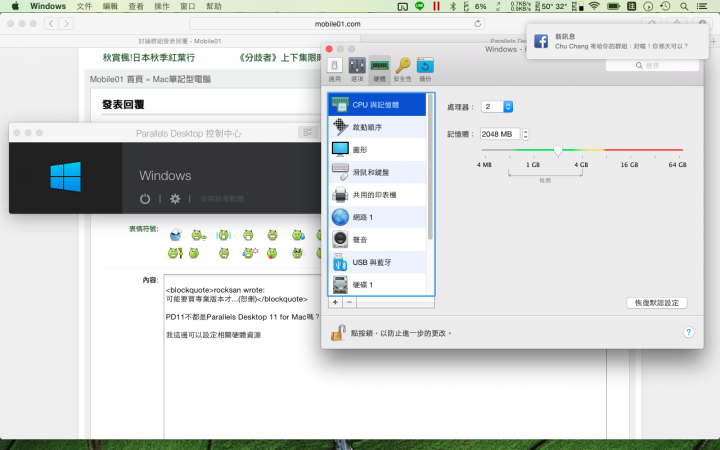Click the power icon in Control Center
Viewport: 720px width, 450px height.
click(145, 199)
